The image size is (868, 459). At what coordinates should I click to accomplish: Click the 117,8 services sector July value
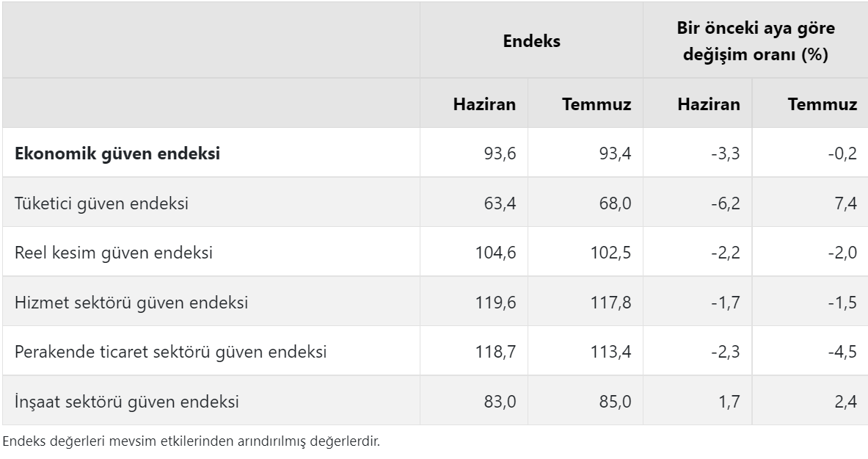pos(610,303)
